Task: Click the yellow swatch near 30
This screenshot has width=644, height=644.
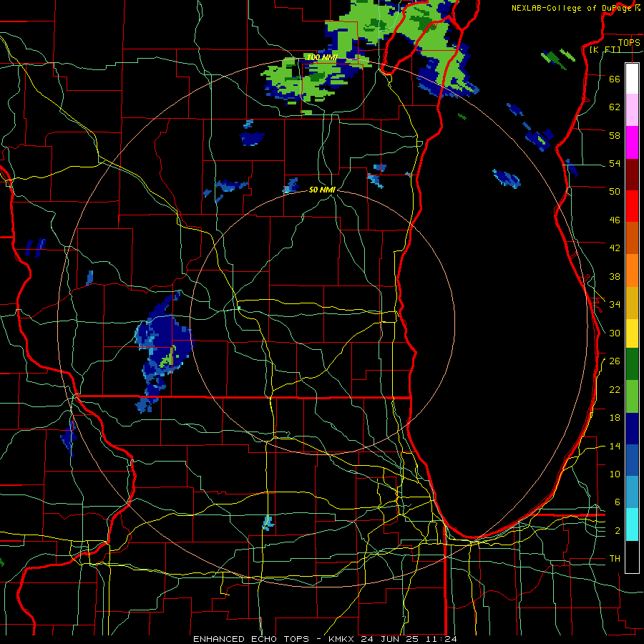Action: [x=632, y=333]
